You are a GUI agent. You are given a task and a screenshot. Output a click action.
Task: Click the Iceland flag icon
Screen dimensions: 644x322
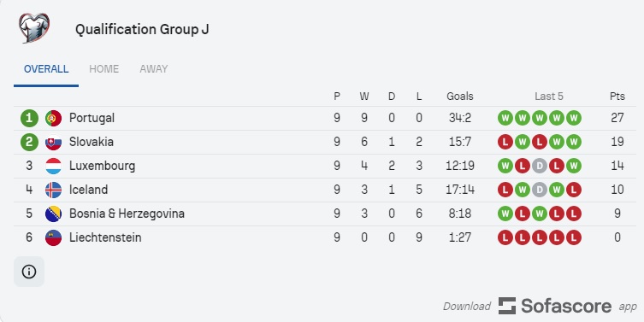[53, 190]
